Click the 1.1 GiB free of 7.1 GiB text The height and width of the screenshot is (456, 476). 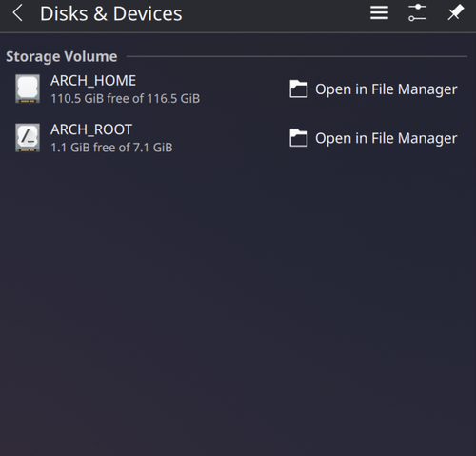[111, 148]
